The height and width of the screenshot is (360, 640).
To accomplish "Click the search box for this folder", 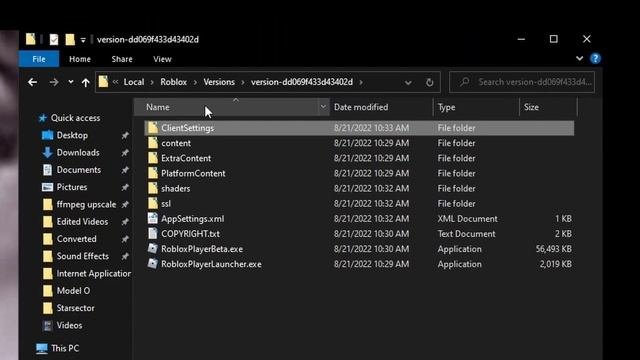I will pos(522,82).
